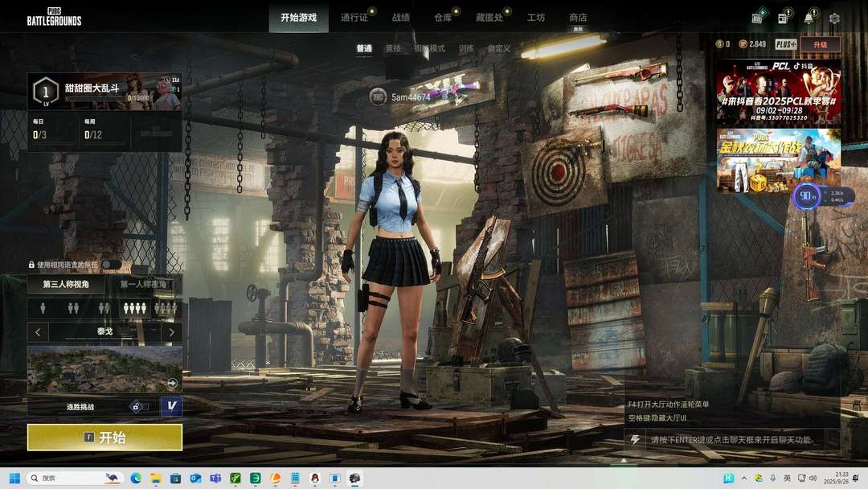
Task: Click the volume speaker tray icon
Action: coord(813,478)
